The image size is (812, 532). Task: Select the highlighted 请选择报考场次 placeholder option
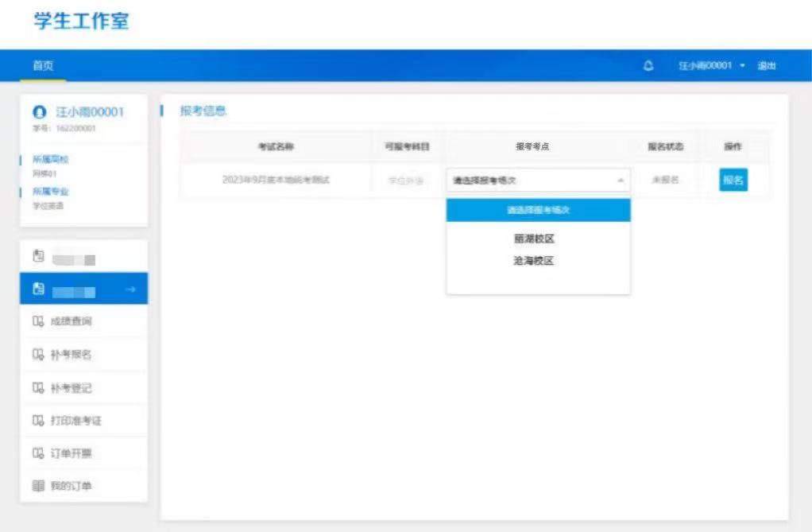click(538, 211)
